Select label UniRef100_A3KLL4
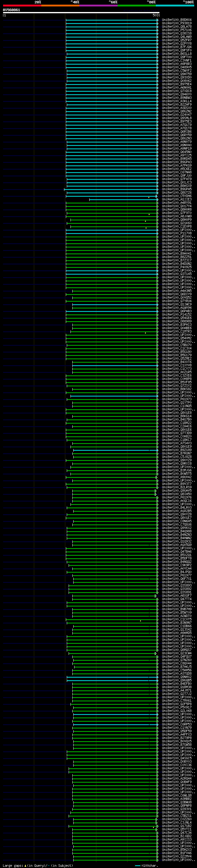 tap(177, 101)
